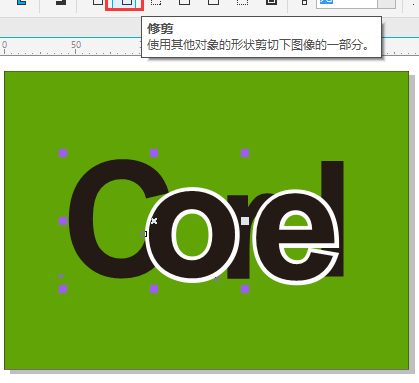Click the bottom-left purple selection handle

coord(63,289)
